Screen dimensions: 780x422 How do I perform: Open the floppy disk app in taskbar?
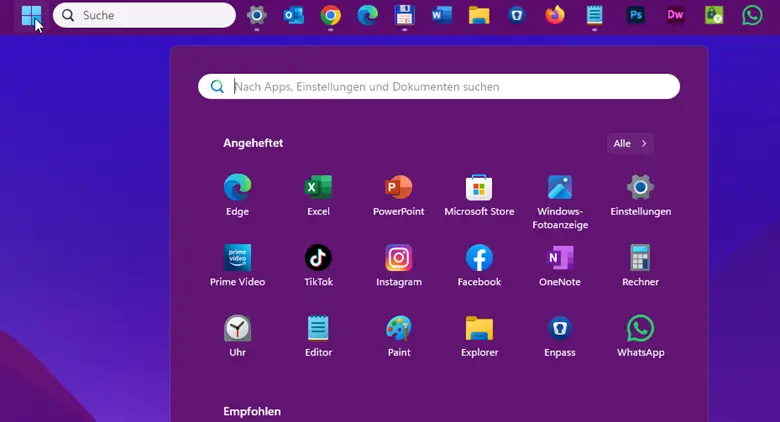click(404, 15)
